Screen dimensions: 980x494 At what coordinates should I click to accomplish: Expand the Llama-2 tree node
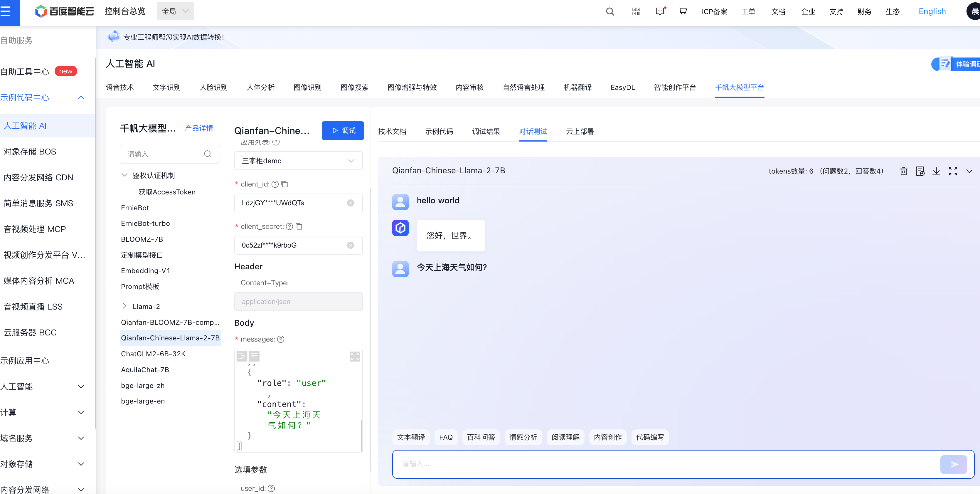124,306
